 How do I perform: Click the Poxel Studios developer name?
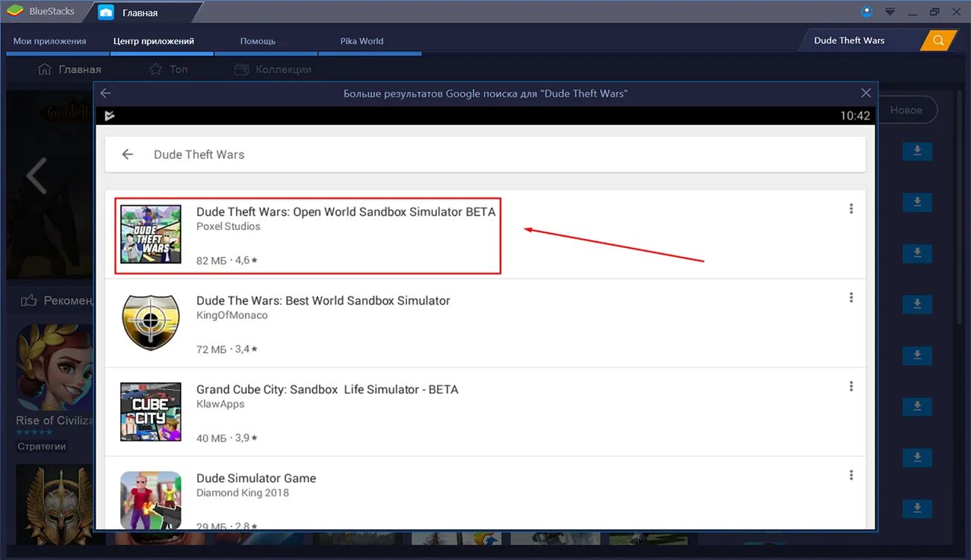(x=228, y=226)
